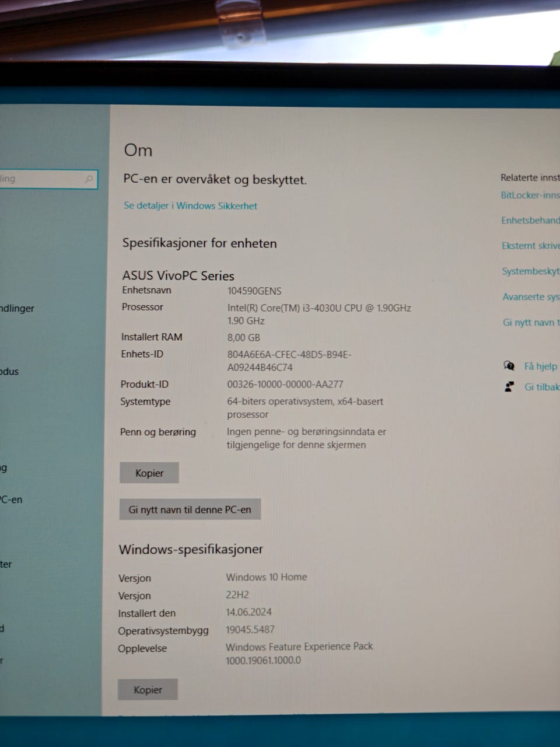Click the PC-en er overvåket og beskyttet text
560x747 pixels.
[x=215, y=180]
